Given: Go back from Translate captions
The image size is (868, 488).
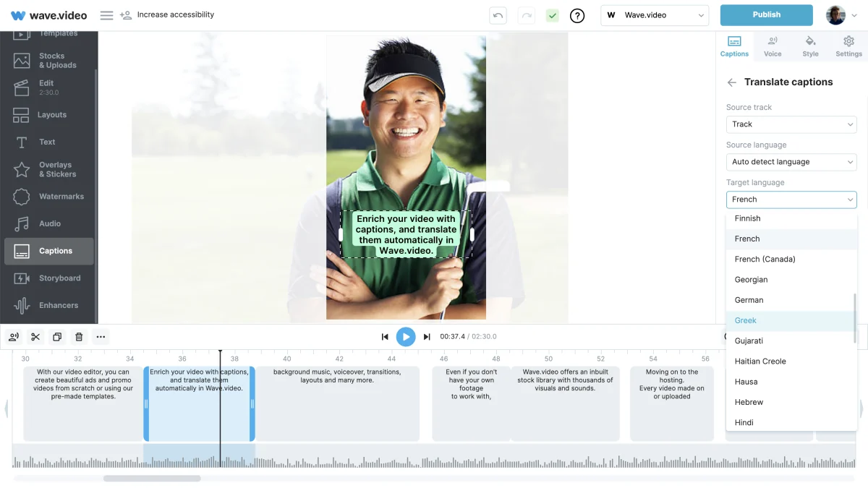Looking at the screenshot, I should [x=732, y=82].
